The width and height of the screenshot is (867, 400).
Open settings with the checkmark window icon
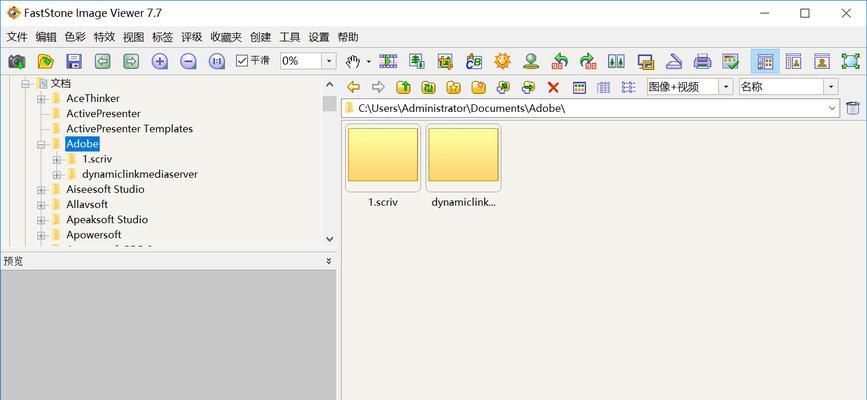pyautogui.click(x=731, y=61)
